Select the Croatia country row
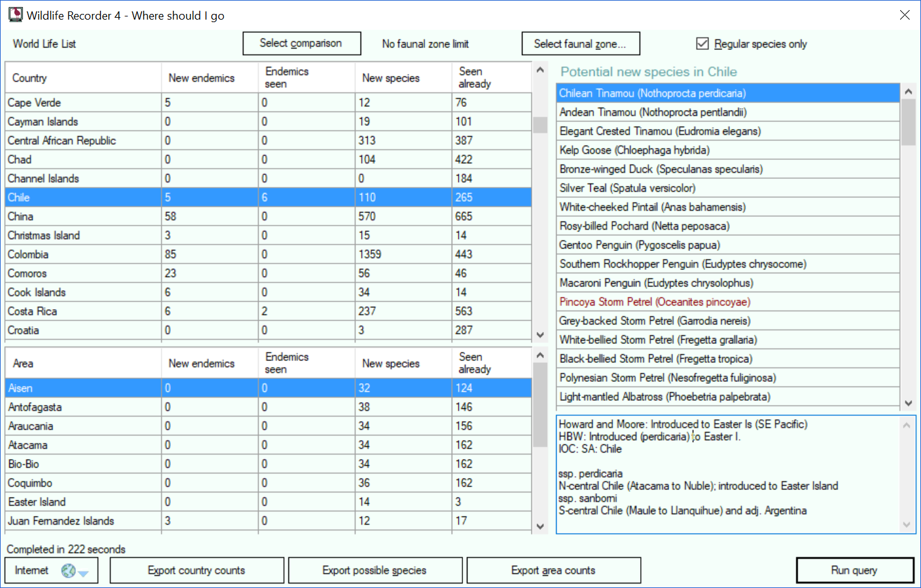Screen dimensions: 921x588 (268, 330)
